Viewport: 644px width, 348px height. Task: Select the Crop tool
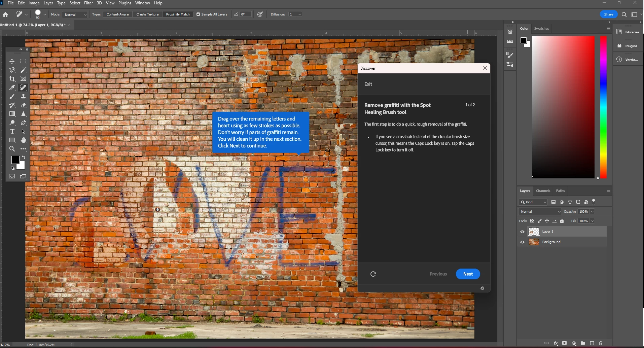[12, 79]
